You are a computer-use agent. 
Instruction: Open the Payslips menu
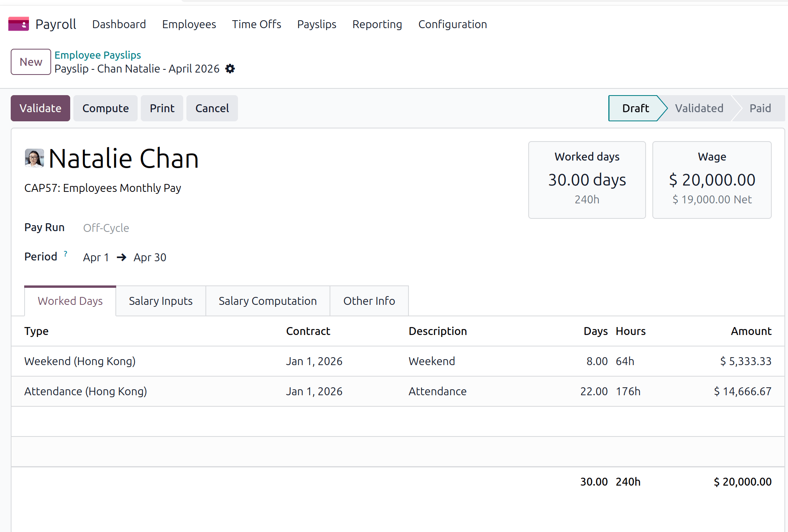317,24
